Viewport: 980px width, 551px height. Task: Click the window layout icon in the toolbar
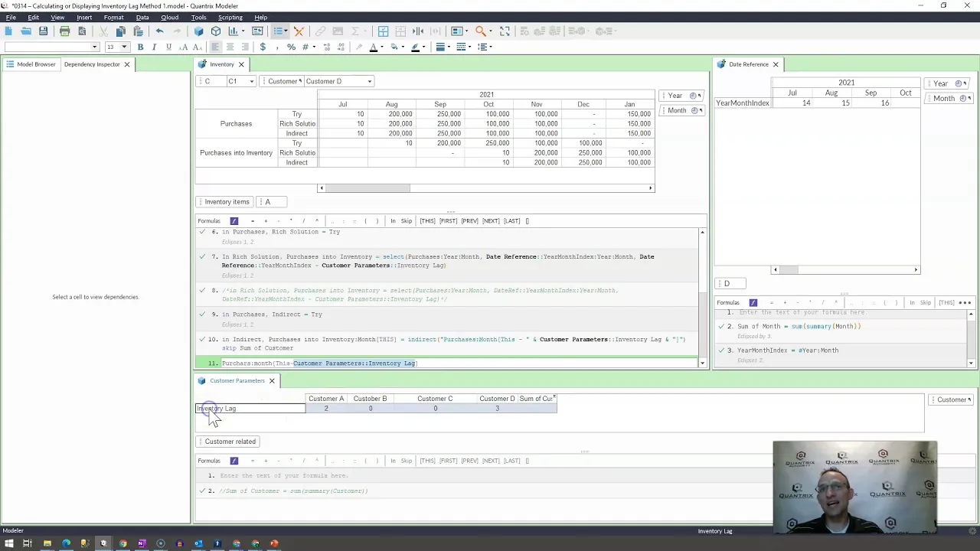pyautogui.click(x=458, y=31)
